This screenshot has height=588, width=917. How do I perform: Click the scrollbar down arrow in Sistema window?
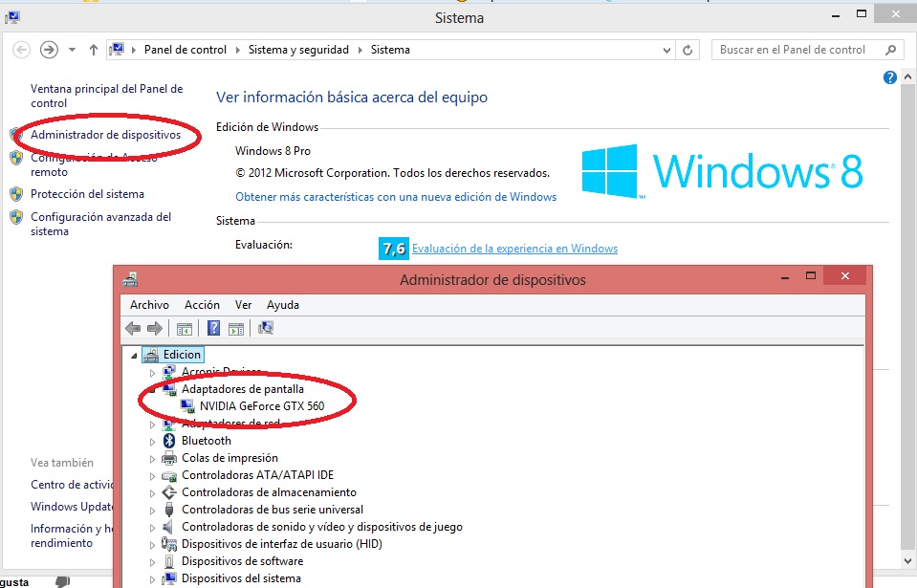907,560
